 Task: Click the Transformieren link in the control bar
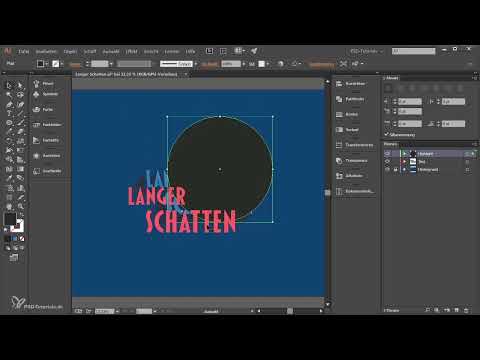(x=322, y=64)
